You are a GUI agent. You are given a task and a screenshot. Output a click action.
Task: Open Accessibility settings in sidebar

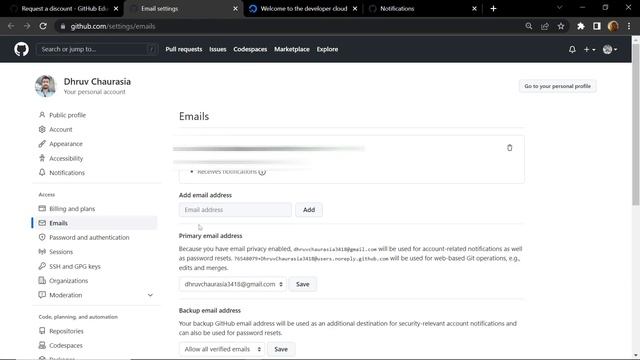[x=66, y=158]
